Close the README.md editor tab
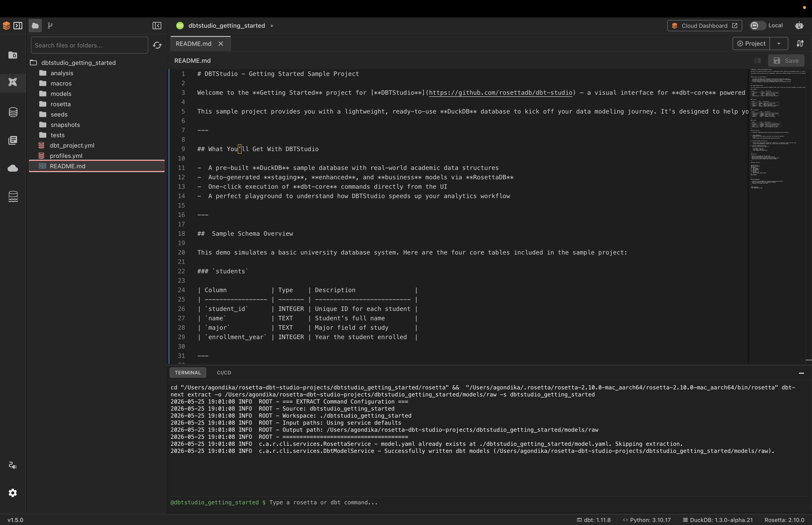 (x=221, y=44)
